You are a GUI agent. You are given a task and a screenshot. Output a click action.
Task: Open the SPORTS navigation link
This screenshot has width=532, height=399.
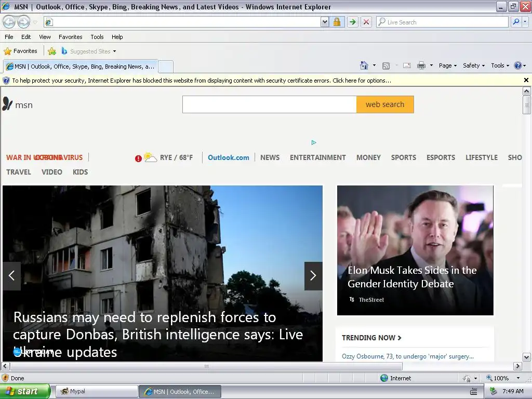(x=403, y=157)
